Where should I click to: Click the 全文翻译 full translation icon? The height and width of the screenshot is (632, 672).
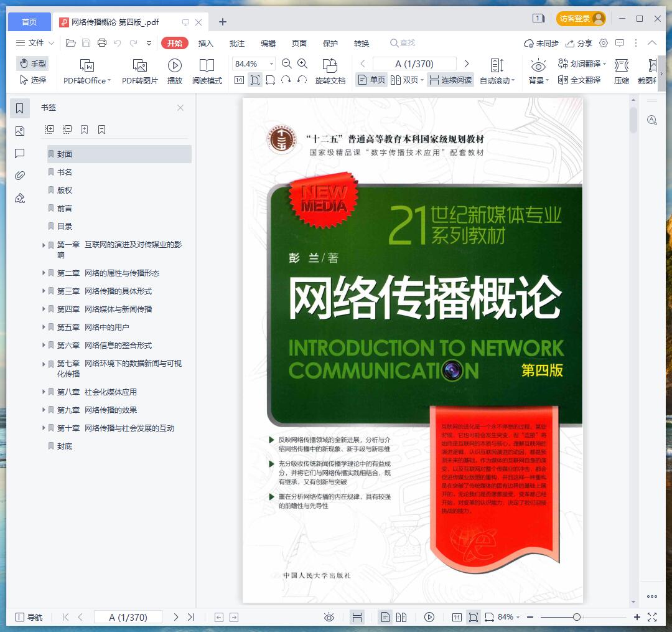(579, 80)
